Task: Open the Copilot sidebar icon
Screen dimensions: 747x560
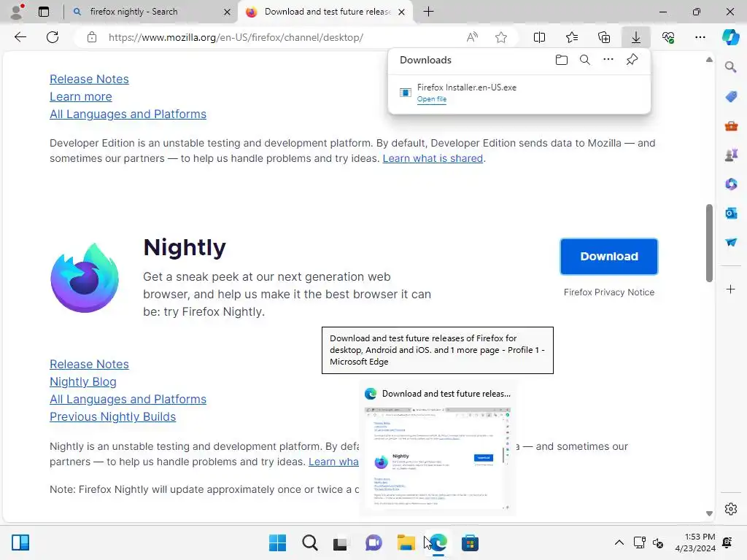Action: (x=730, y=37)
